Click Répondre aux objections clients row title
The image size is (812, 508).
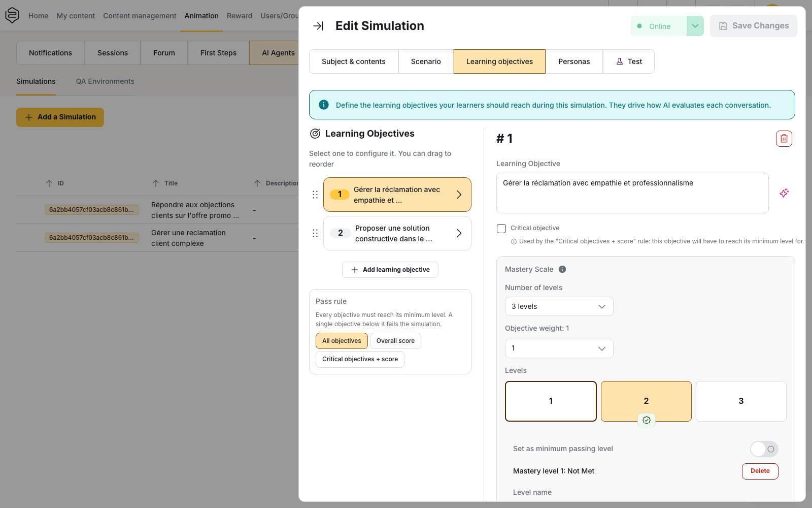tap(195, 210)
